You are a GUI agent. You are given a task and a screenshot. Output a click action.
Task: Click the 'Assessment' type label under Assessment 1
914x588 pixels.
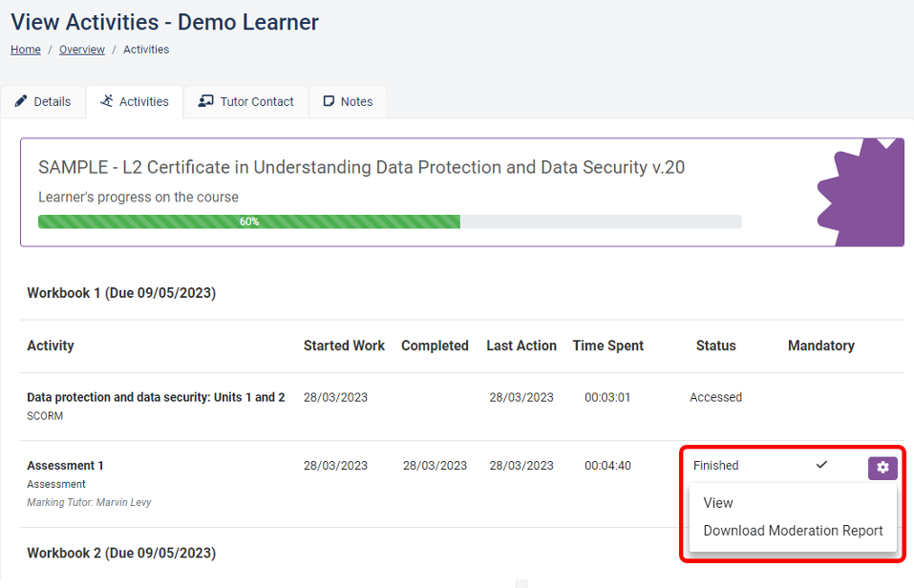pyautogui.click(x=56, y=484)
